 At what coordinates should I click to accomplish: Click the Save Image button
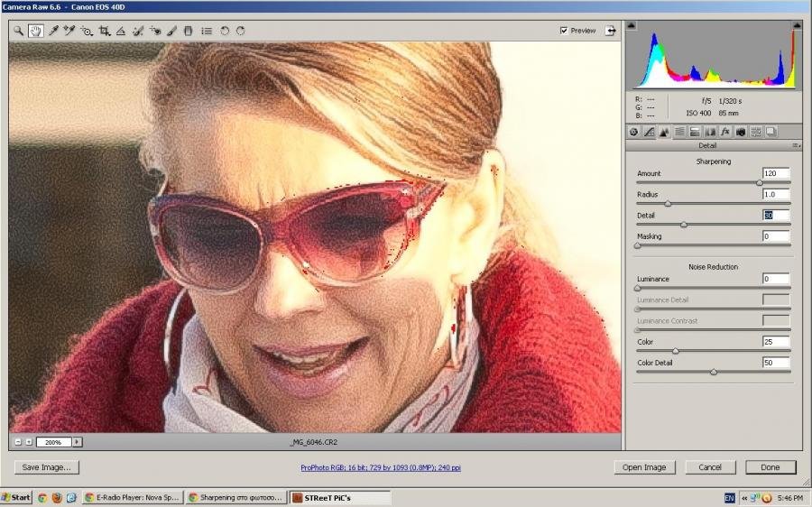pos(47,467)
